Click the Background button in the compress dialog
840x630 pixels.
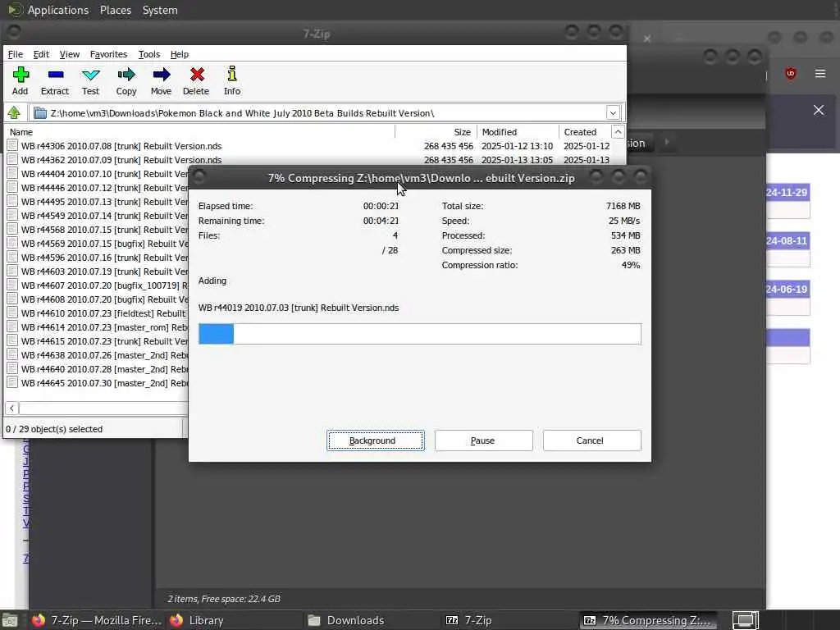(376, 441)
